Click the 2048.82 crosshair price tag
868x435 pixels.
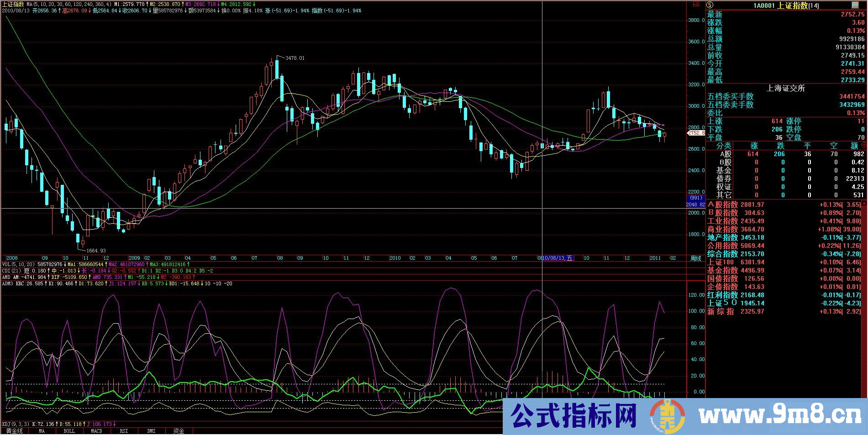point(696,205)
